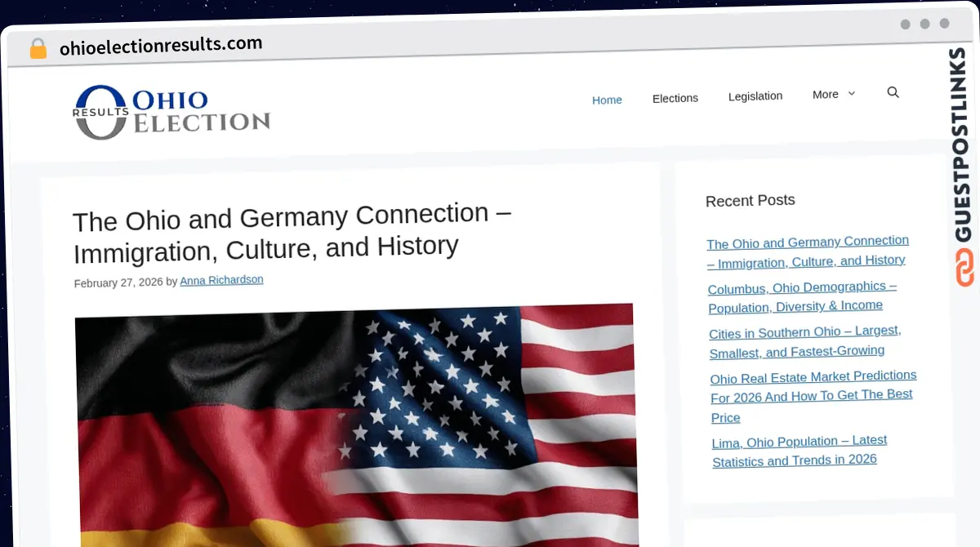This screenshot has width=980, height=547.
Task: Click the search magnifier icon in navigation
Action: click(x=893, y=92)
